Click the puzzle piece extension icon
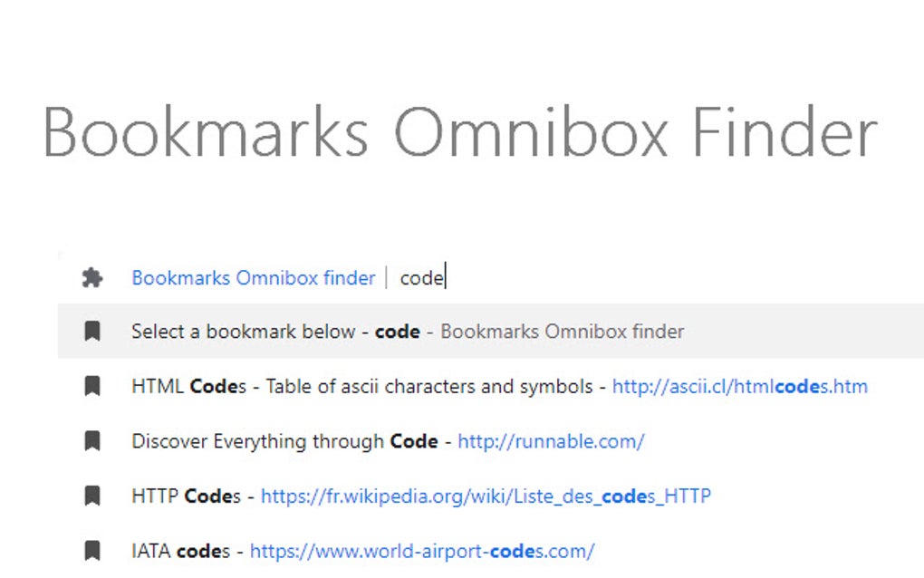The image size is (924, 578). pyautogui.click(x=91, y=278)
